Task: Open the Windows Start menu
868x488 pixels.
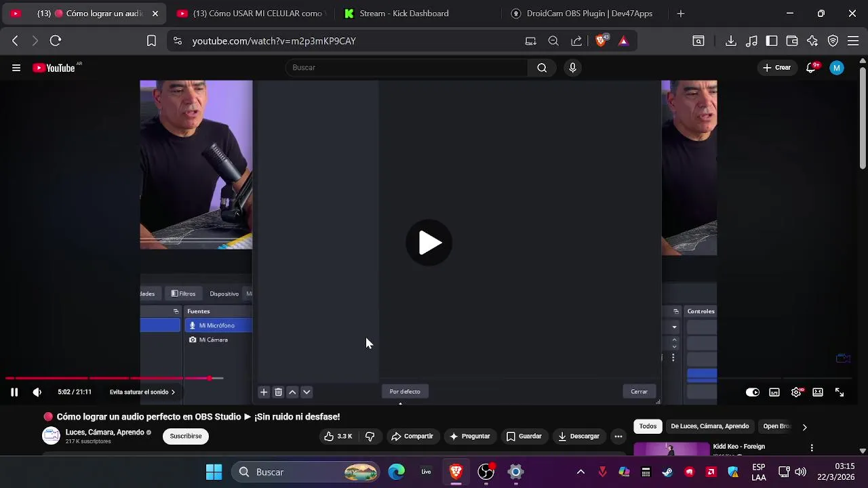Action: [x=214, y=472]
